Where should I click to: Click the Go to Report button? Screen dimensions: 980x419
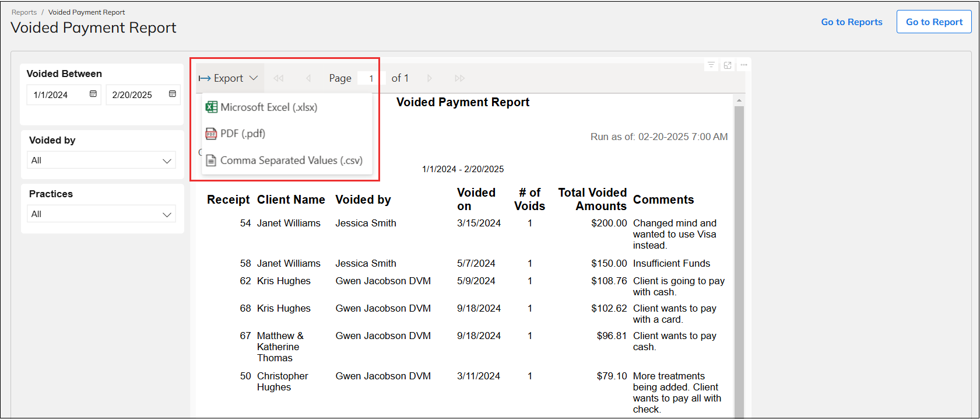[934, 22]
